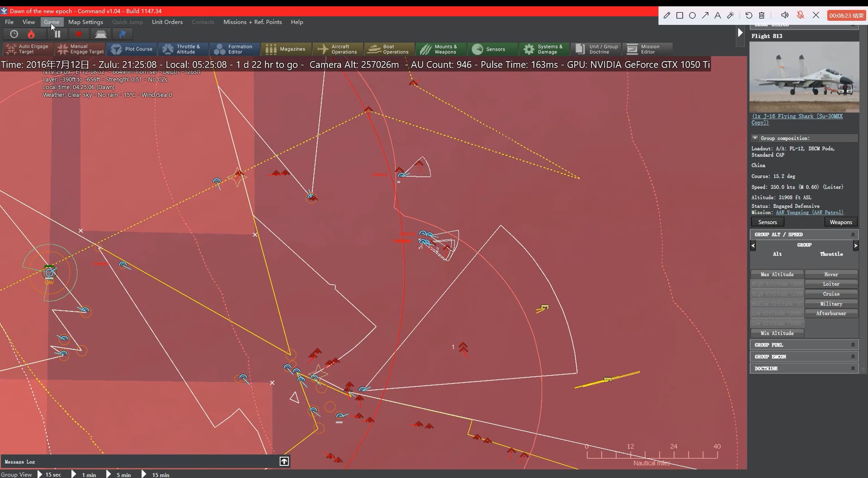Click the blue arrow icon in the control bar

pos(122,34)
